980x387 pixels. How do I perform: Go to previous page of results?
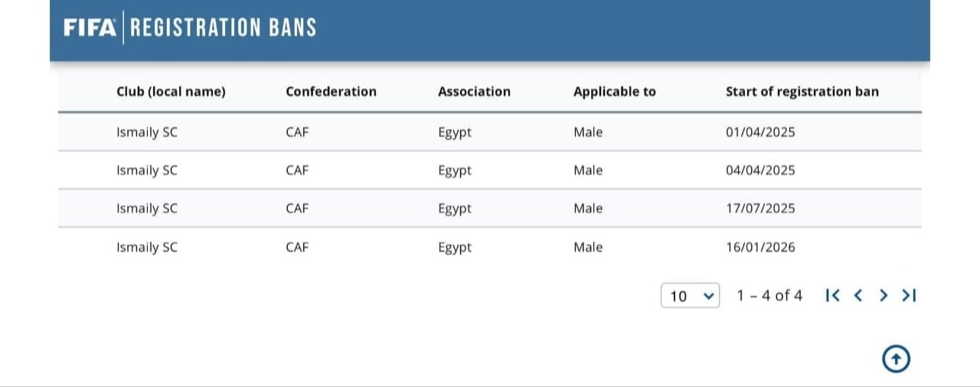tap(858, 295)
